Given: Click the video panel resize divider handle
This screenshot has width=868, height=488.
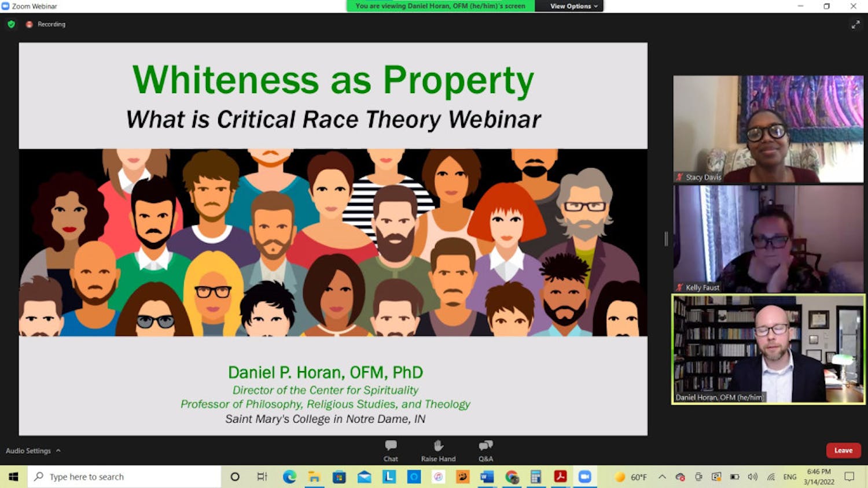Looking at the screenshot, I should [666, 239].
